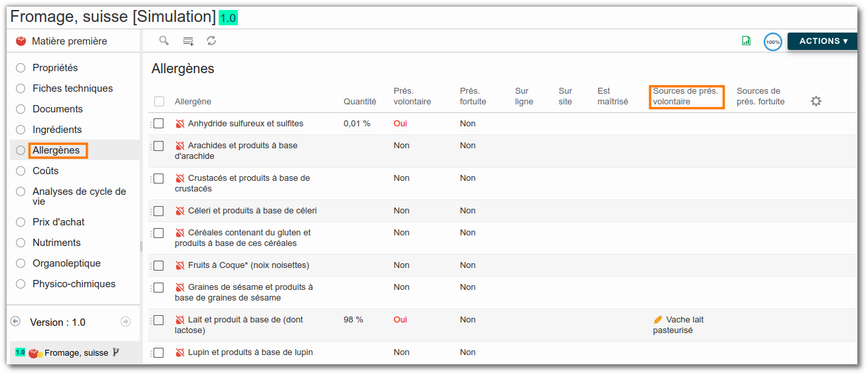Toggle the select-all checkbox in table header
Image resolution: width=868 pixels, height=375 pixels.
[159, 102]
